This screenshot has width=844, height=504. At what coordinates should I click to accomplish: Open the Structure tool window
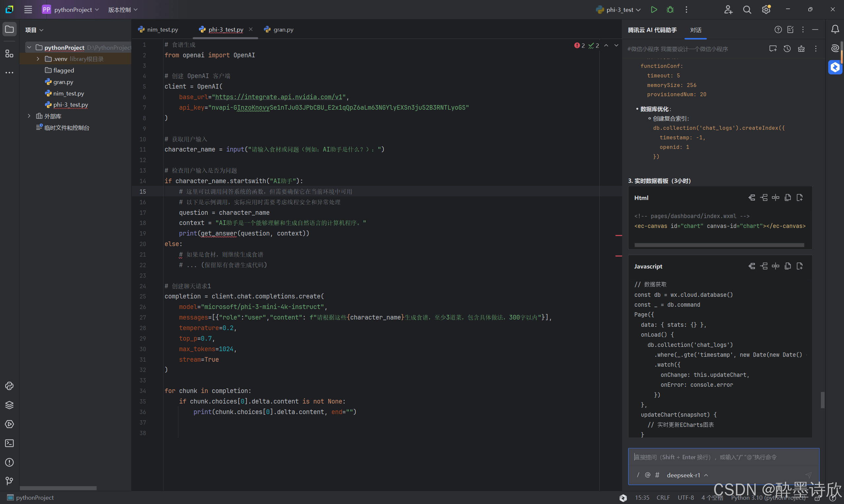pyautogui.click(x=9, y=54)
